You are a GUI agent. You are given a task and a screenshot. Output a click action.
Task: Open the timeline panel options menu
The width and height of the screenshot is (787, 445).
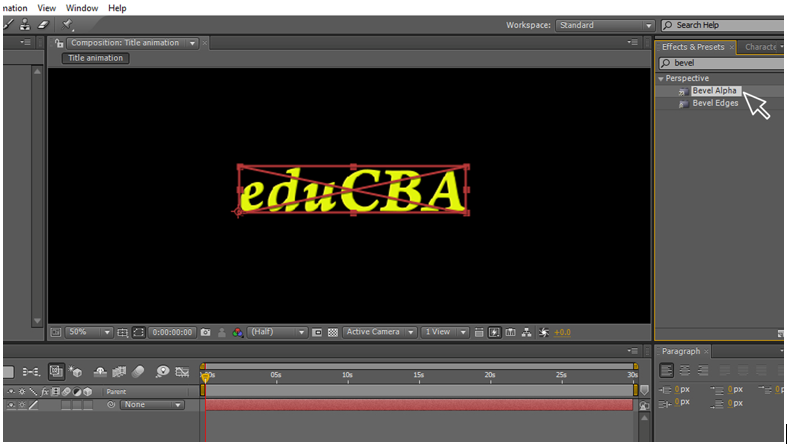point(633,351)
